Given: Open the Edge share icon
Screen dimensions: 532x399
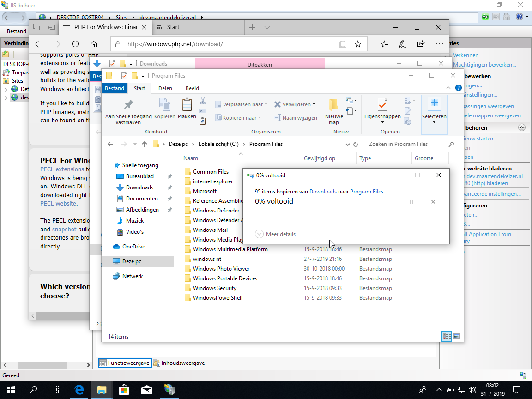Looking at the screenshot, I should [421, 44].
